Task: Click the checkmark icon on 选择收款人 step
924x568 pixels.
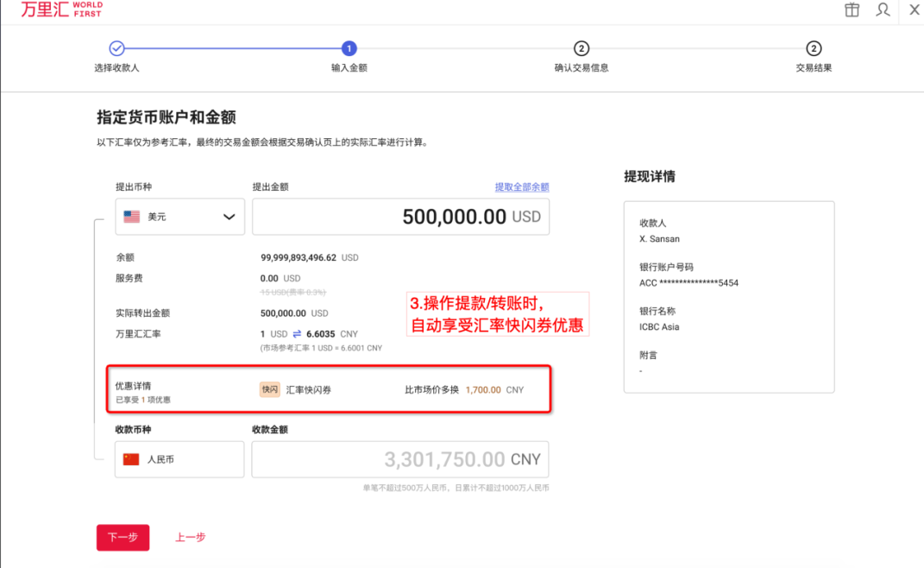Action: [116, 50]
